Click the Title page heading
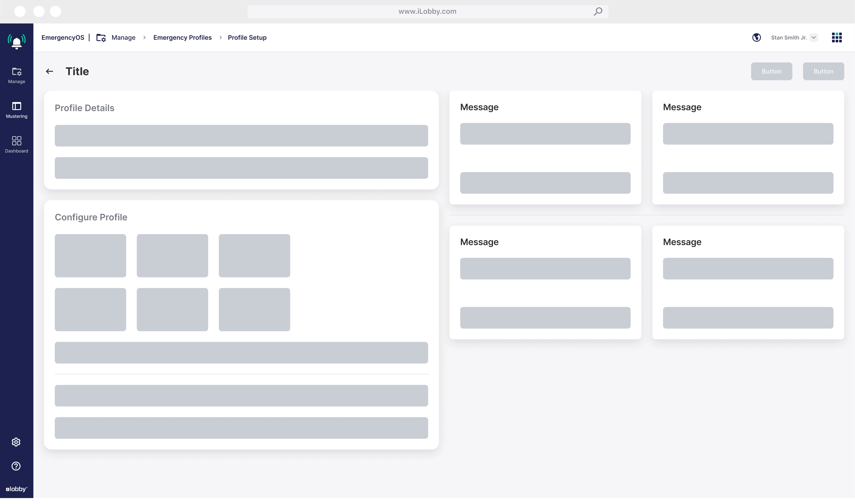This screenshot has width=855, height=504. point(77,71)
